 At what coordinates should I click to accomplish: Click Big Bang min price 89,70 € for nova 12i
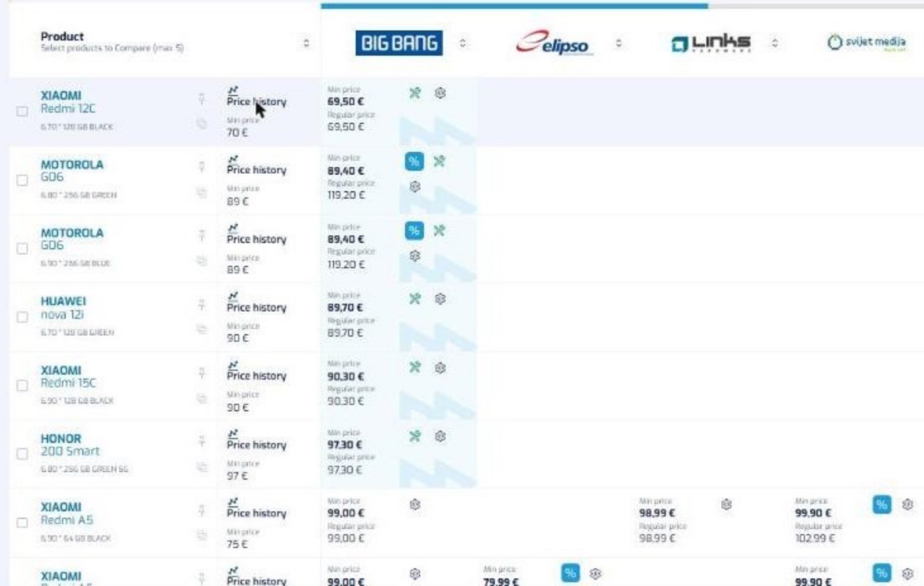pos(346,307)
